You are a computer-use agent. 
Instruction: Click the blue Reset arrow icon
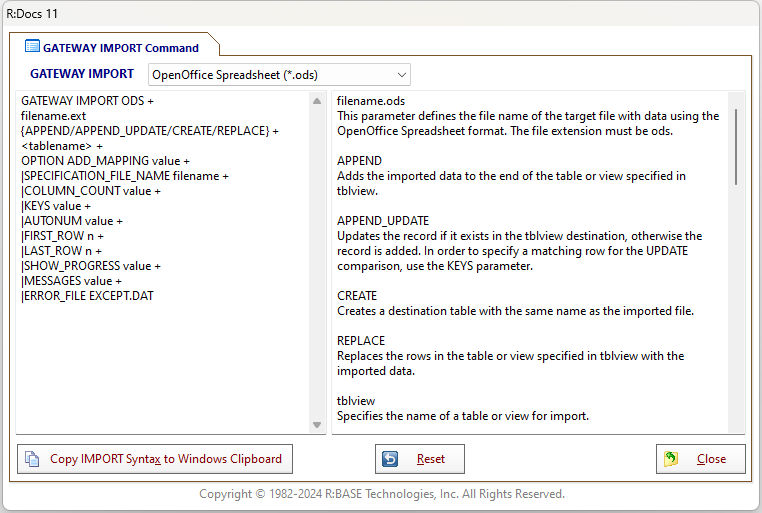(390, 459)
